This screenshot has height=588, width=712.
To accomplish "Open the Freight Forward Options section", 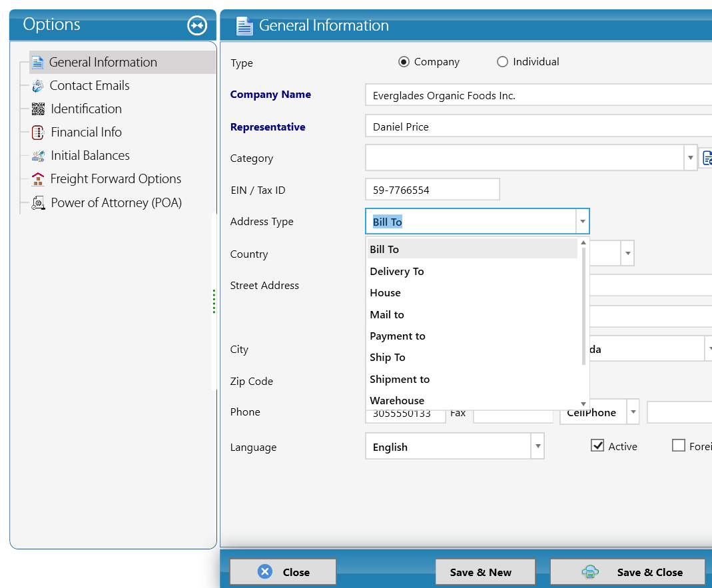I will (x=115, y=179).
